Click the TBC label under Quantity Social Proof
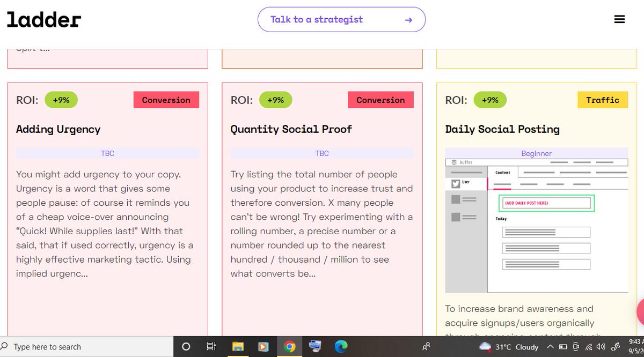This screenshot has height=357, width=644. click(x=322, y=153)
